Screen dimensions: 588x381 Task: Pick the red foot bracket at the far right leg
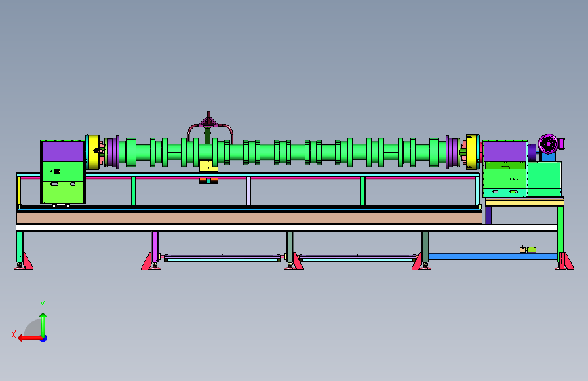pos(568,262)
